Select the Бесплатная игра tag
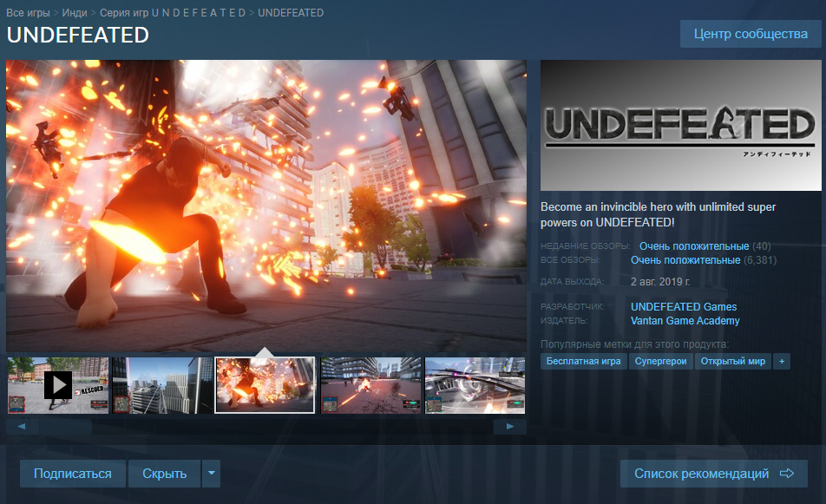Viewport: 826px width, 504px height. (x=584, y=361)
